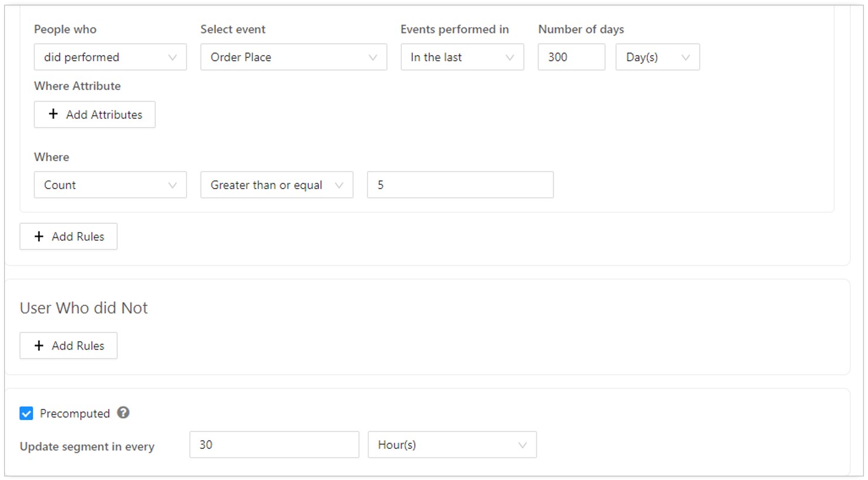Click the 'Number of days' label
868x480 pixels.
click(x=581, y=29)
